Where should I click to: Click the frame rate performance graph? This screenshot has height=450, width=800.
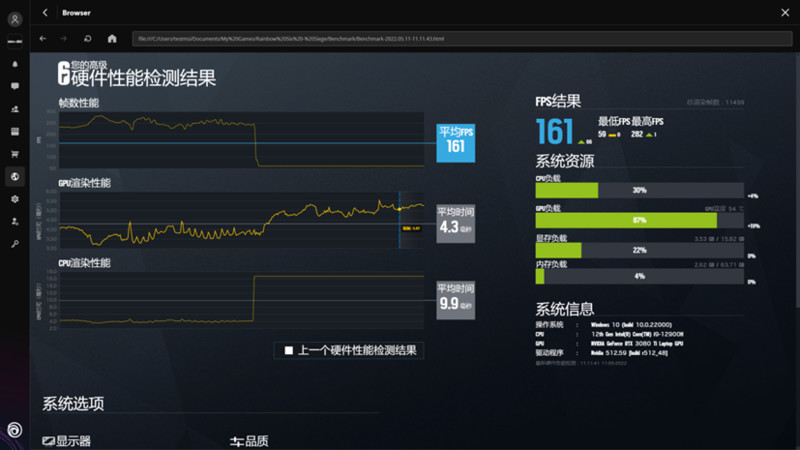[241, 140]
